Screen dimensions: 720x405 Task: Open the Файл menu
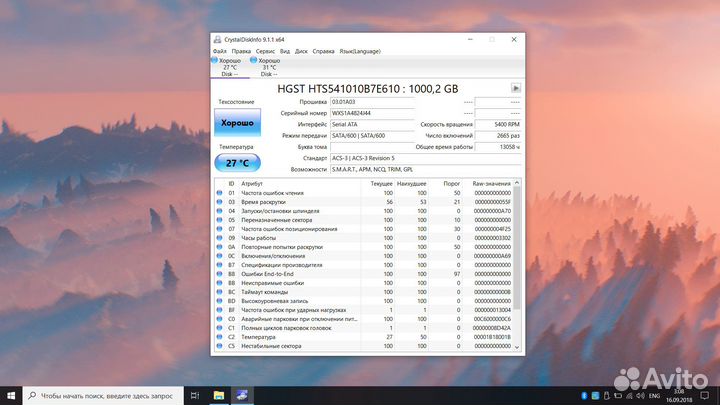click(219, 51)
